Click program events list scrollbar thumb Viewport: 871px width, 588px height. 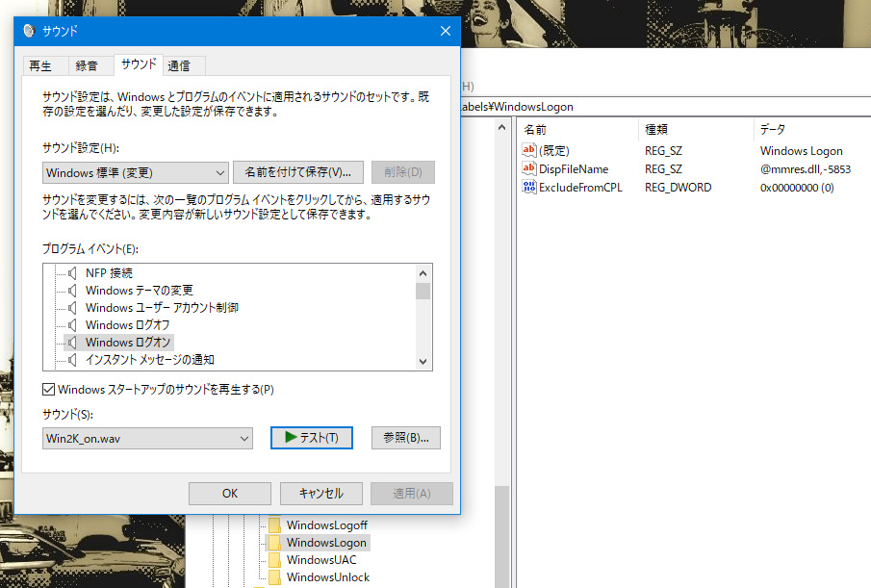[x=423, y=291]
